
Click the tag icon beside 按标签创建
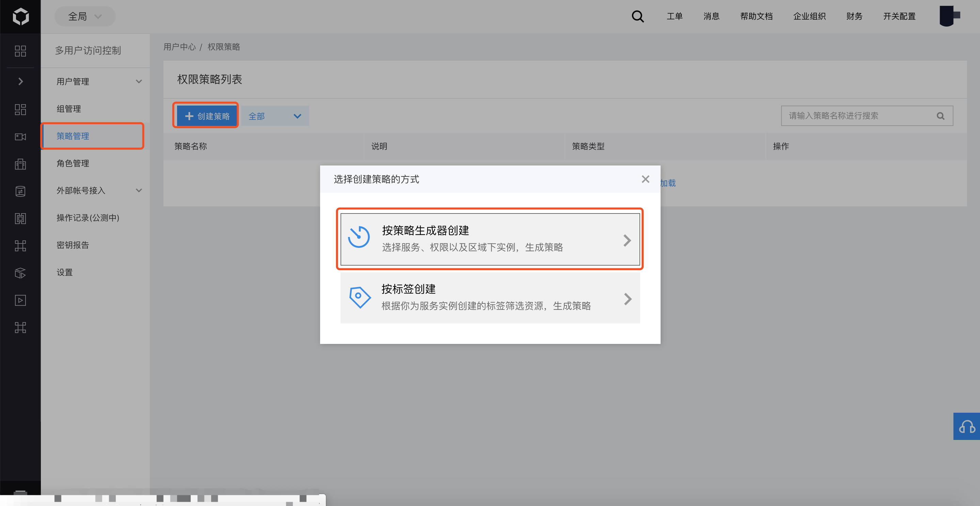[360, 297]
